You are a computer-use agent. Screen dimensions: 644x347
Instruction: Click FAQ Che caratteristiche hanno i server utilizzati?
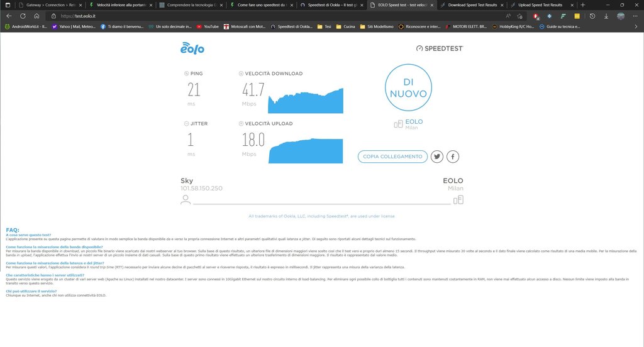tap(45, 275)
